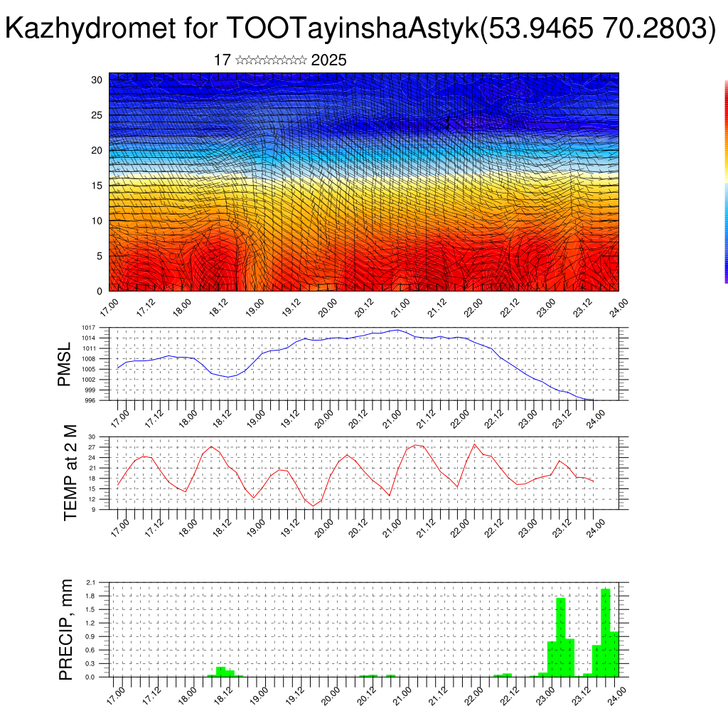Click the vertical color scale bar at right edge
The height and width of the screenshot is (728, 728).
[726, 182]
